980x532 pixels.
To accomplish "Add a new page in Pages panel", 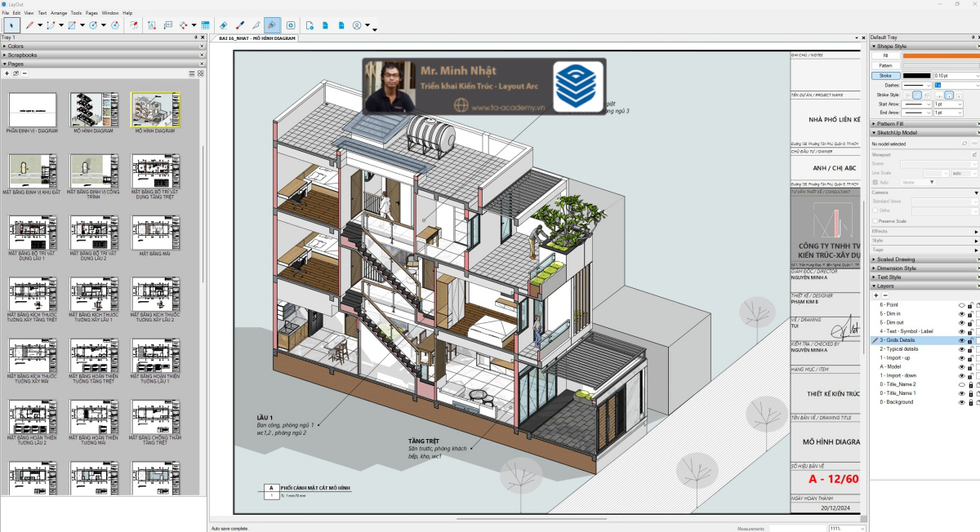I will click(x=7, y=73).
